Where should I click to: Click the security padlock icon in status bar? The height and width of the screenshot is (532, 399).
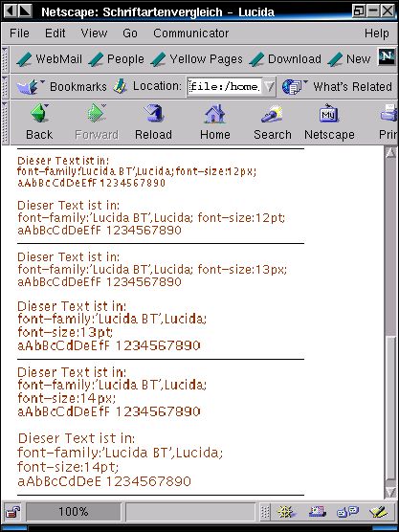(x=13, y=512)
